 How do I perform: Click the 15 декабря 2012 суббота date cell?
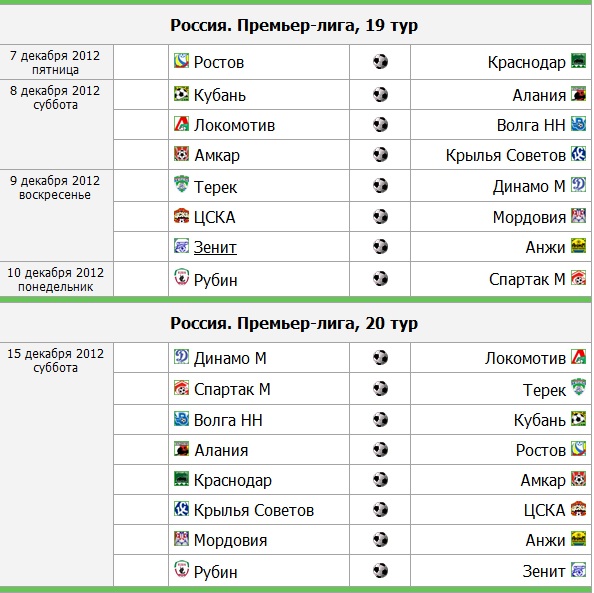56,464
